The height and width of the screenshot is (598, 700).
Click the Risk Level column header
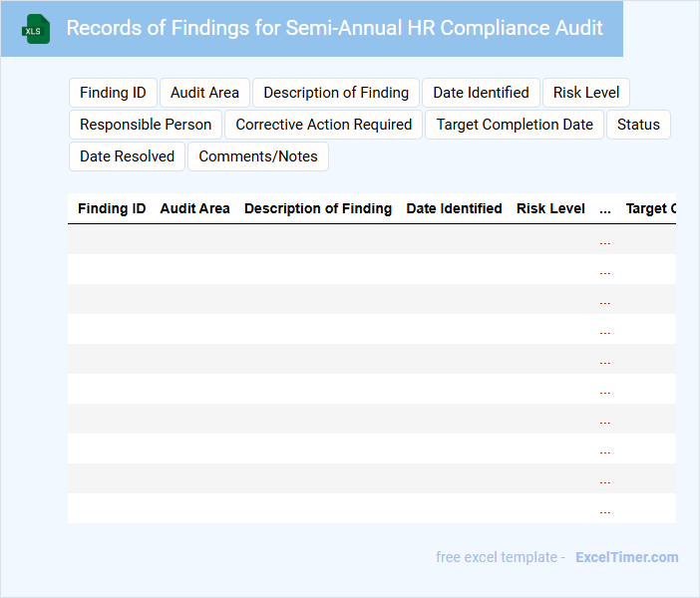550,208
